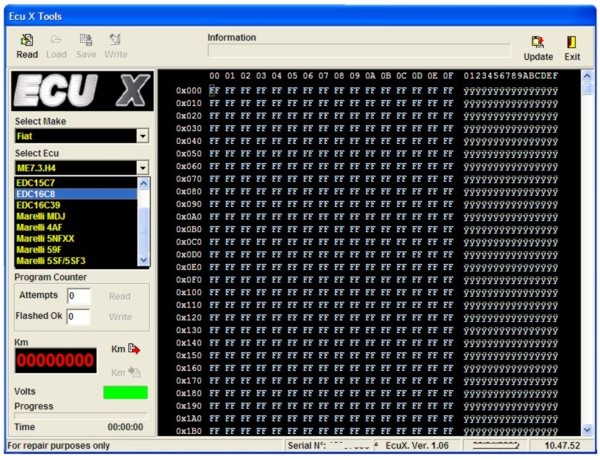Click the Write toolbar icon
The width and height of the screenshot is (600, 460).
click(116, 40)
